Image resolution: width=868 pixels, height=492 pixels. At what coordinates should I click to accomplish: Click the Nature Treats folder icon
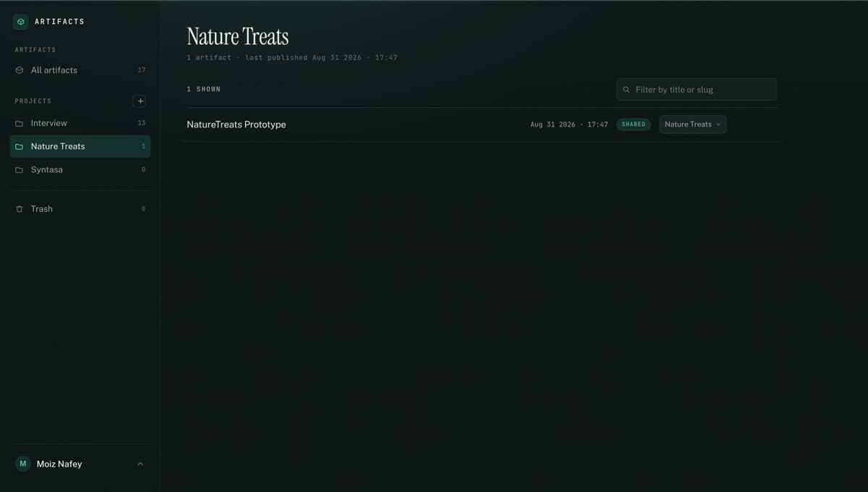(x=20, y=146)
